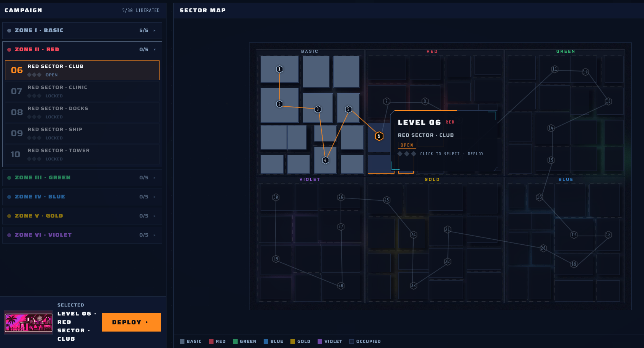This screenshot has width=644, height=348.
Task: Expand Zone III Green in the campaign list
Action: coord(82,178)
